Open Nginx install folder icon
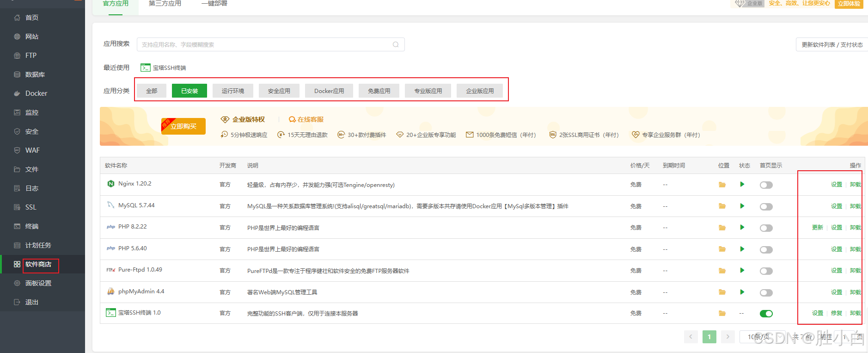 pos(722,185)
